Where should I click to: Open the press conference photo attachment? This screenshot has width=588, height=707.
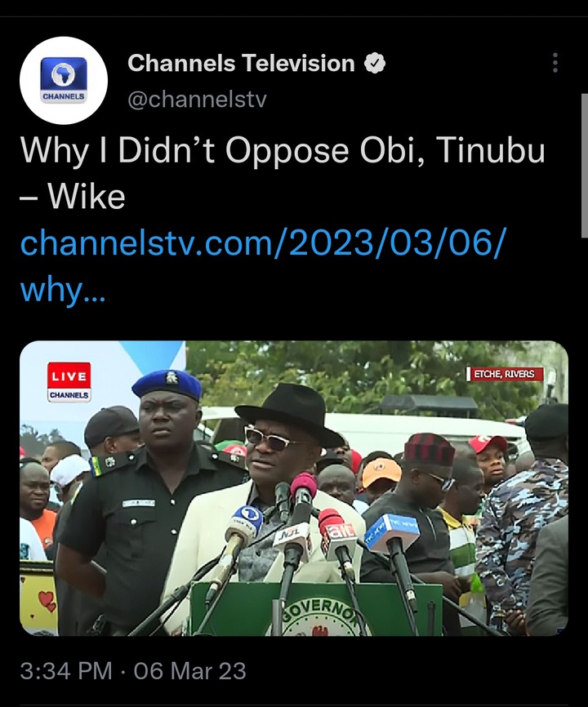coord(294,488)
